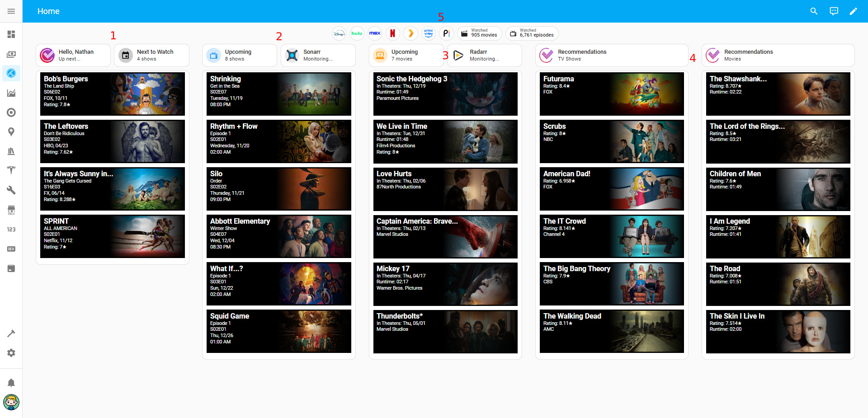Viewport: 868px width, 418px height.
Task: Open the Sonic the Hedgehog 3 card
Action: pos(445,94)
